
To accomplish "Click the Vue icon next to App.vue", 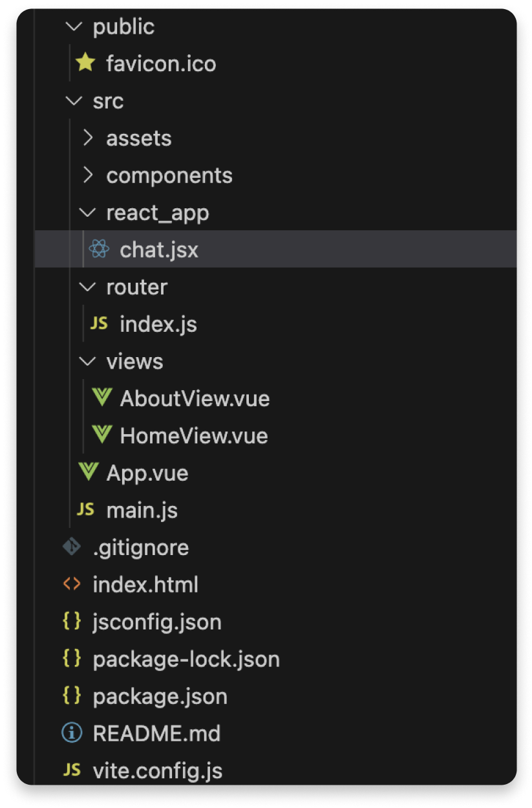I will tap(89, 472).
